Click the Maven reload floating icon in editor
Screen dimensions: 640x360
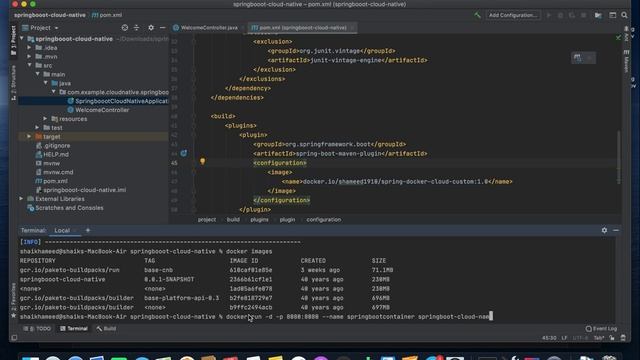578,58
